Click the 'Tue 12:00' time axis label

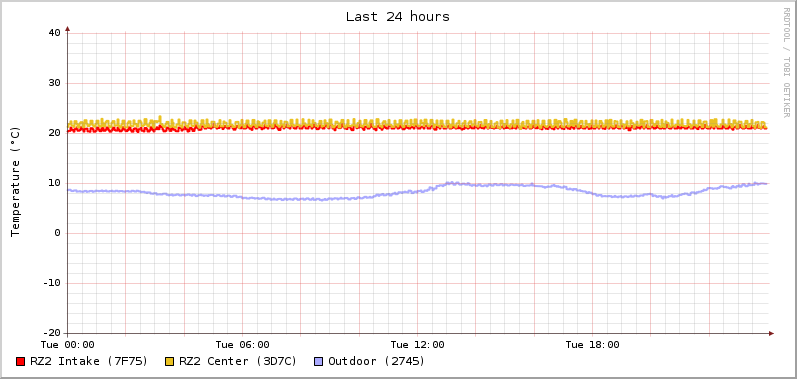417,345
